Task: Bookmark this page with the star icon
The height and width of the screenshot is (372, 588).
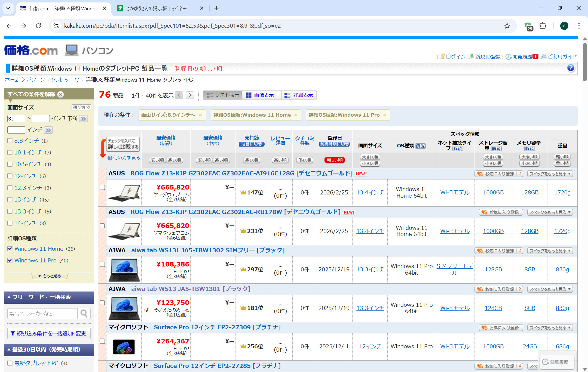Action: tap(507, 26)
